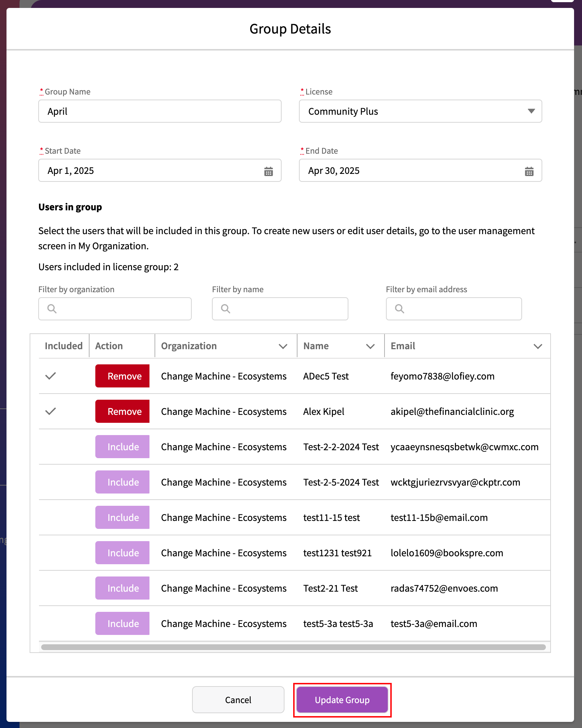Open the End Date calendar picker icon
This screenshot has height=728, width=582.
coord(529,171)
